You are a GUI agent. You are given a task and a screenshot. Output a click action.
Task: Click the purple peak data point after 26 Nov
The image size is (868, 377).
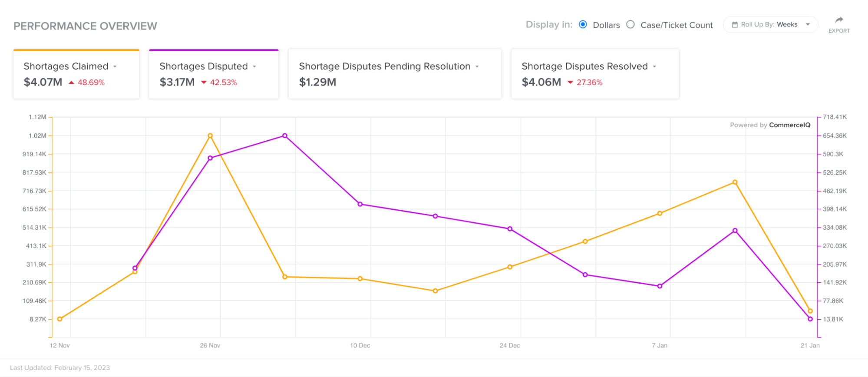tap(285, 136)
